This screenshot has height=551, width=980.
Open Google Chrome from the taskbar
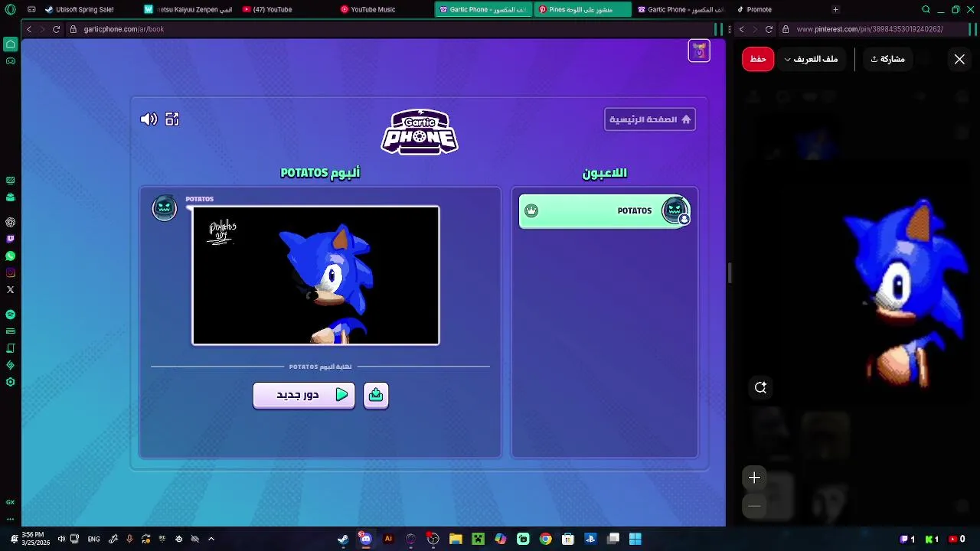(545, 539)
